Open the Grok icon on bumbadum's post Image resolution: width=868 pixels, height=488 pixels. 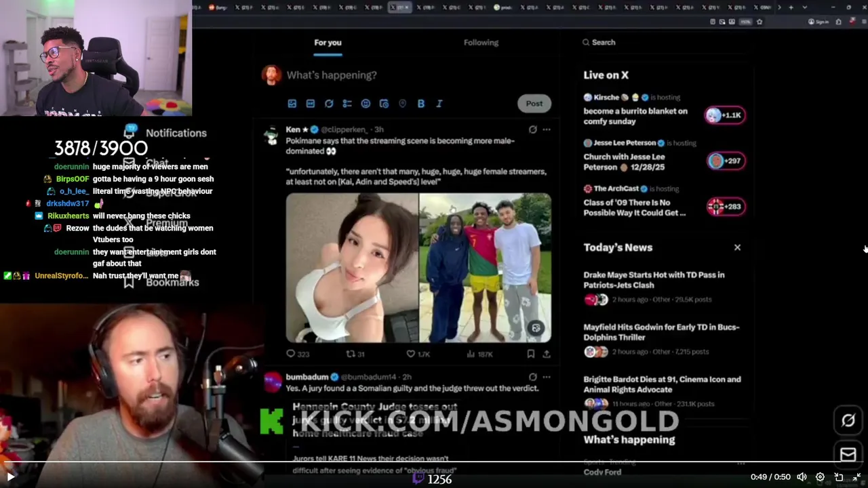pos(532,377)
